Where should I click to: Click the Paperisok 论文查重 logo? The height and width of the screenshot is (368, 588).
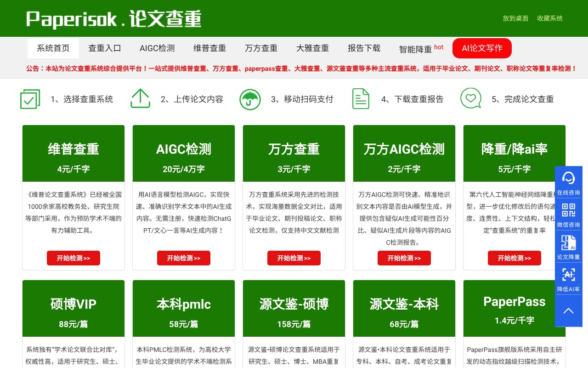click(114, 18)
